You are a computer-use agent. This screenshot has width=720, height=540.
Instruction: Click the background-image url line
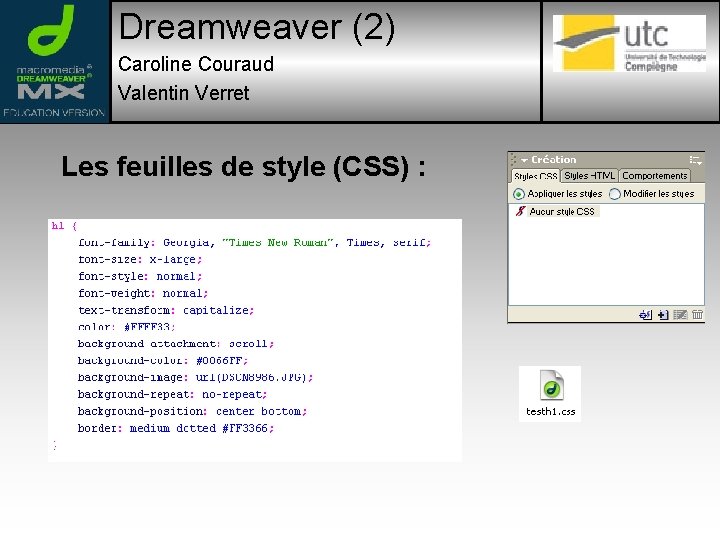tap(196, 377)
